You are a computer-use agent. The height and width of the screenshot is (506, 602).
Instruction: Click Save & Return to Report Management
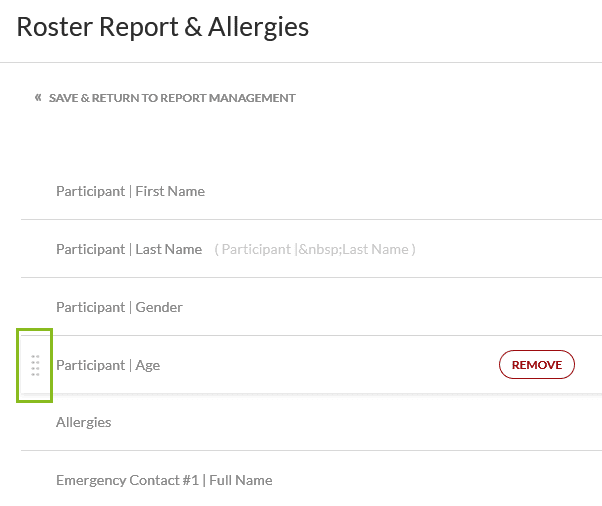172,98
